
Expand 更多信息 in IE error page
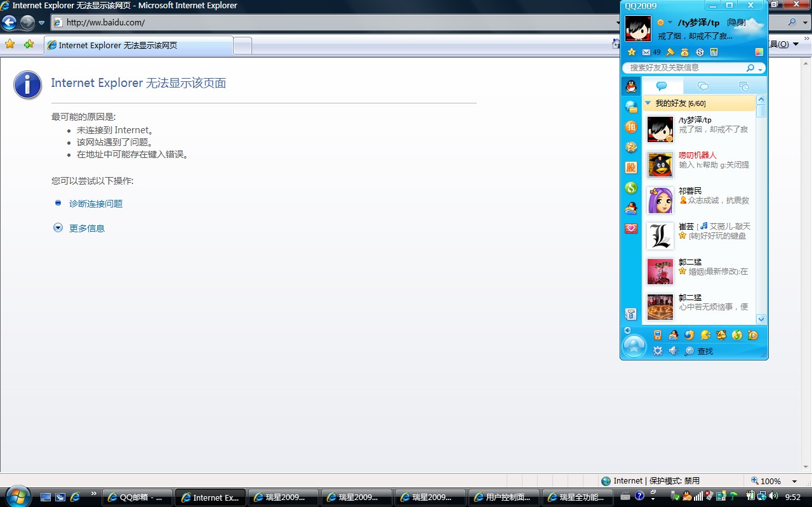[x=87, y=228]
